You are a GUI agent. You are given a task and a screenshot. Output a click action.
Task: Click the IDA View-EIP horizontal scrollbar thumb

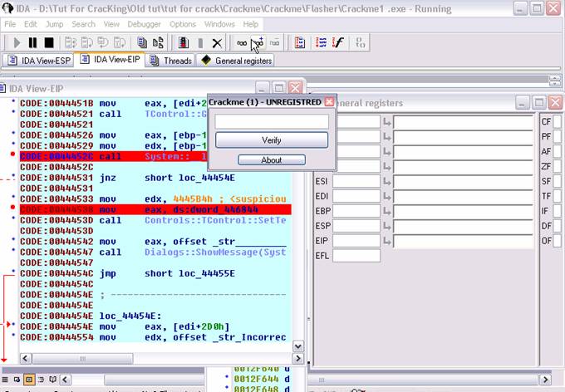pos(82,358)
